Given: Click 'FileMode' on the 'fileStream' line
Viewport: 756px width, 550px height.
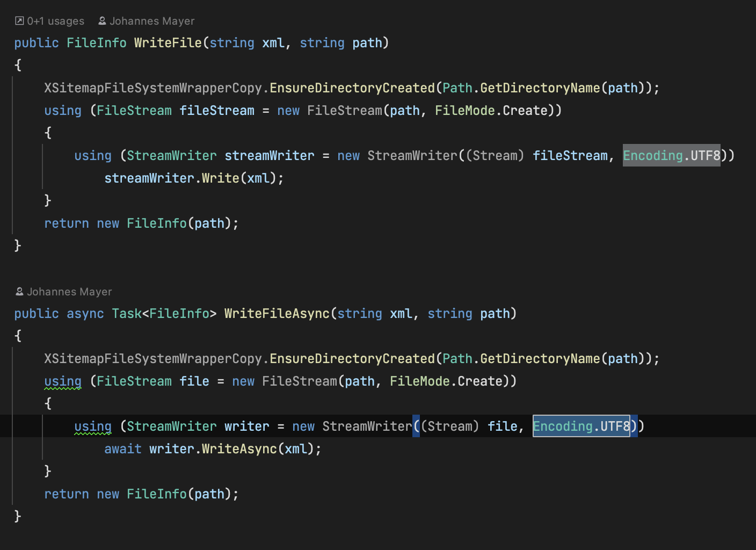Looking at the screenshot, I should click(x=465, y=111).
